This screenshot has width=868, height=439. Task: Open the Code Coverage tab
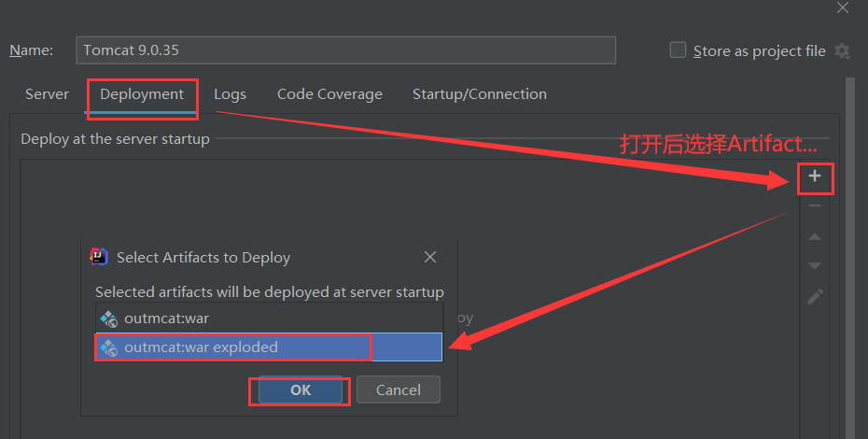(x=329, y=94)
